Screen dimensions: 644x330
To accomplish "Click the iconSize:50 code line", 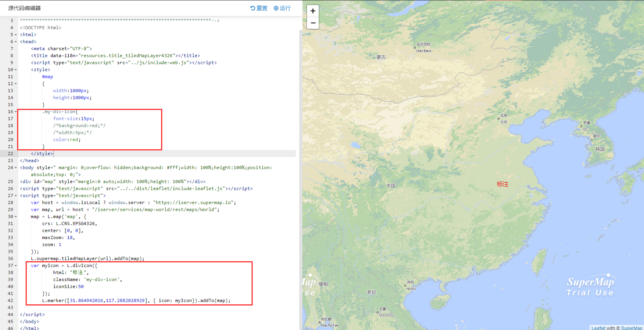I will pos(68,286).
